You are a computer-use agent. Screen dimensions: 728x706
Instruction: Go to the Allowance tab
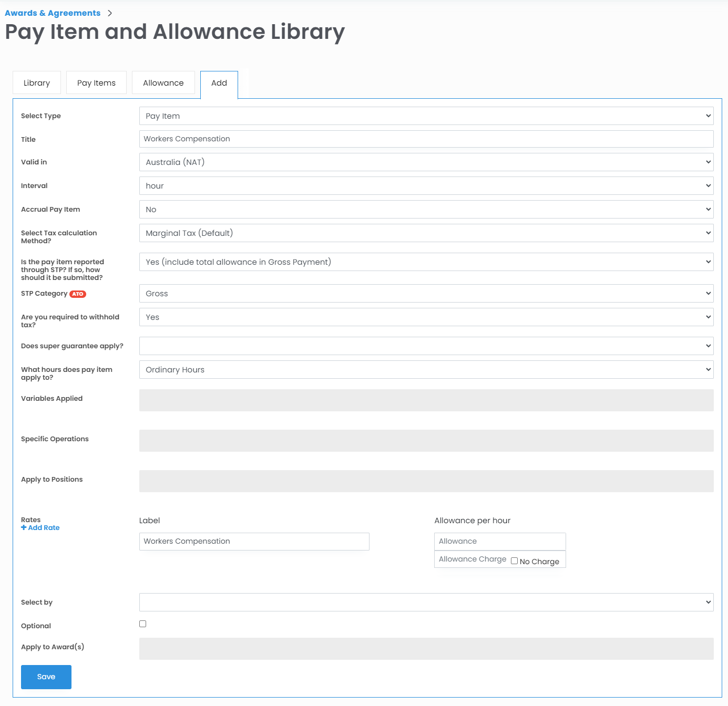click(163, 83)
